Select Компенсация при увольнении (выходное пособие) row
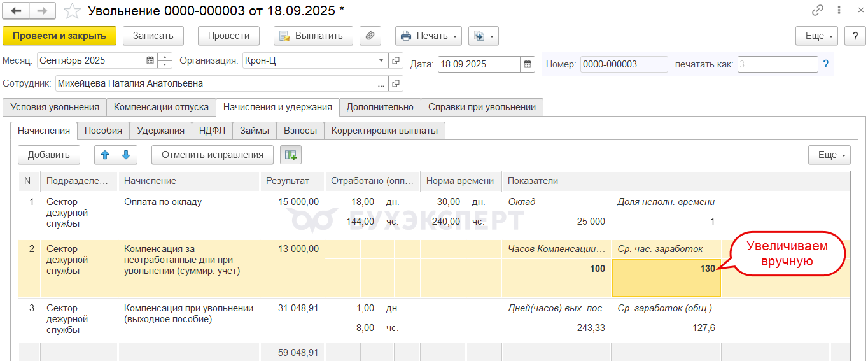The image size is (868, 361). tap(434, 321)
